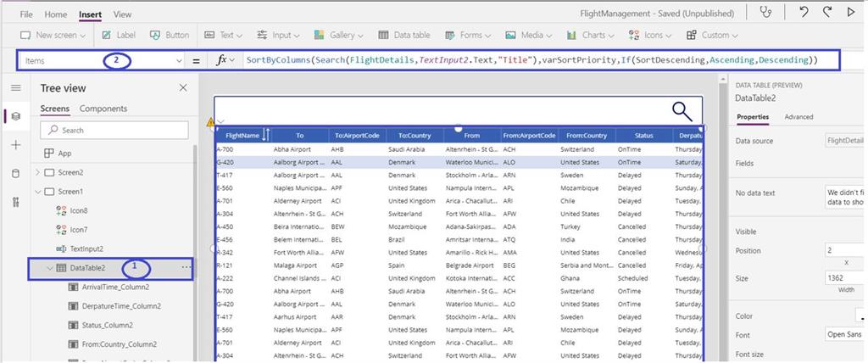Click the formula bar expression
The image size is (868, 363).
(531, 60)
